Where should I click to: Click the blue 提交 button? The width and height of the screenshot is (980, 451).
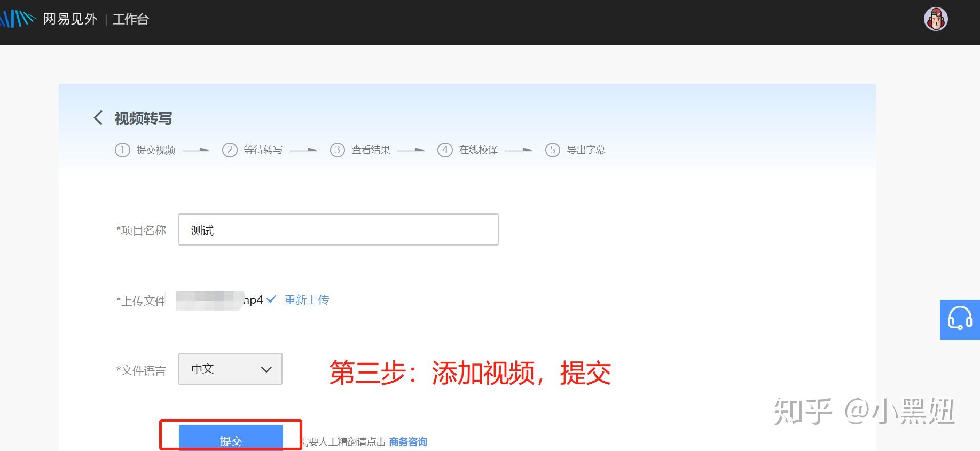pos(231,438)
